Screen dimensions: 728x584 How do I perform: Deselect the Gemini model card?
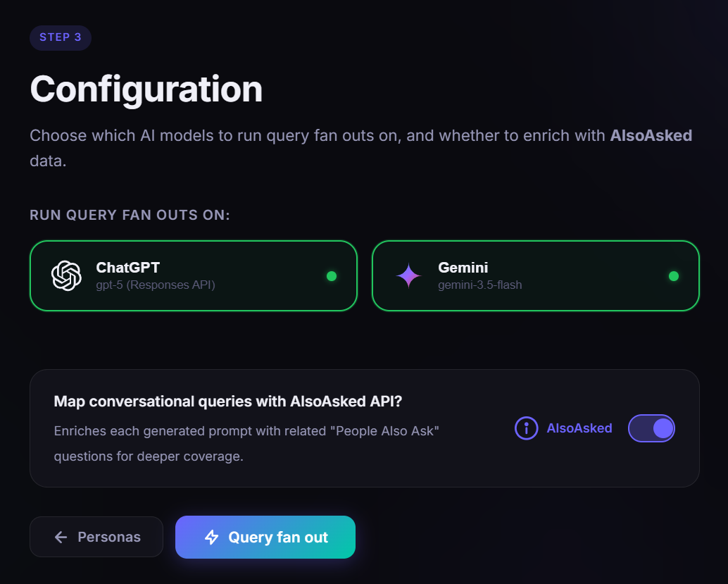pyautogui.click(x=536, y=275)
